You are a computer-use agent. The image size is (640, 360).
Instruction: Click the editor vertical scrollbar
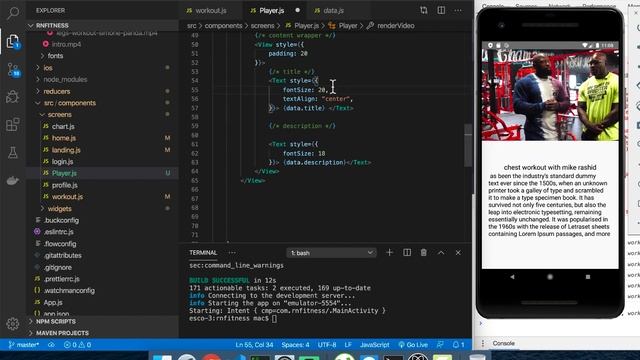[x=468, y=145]
